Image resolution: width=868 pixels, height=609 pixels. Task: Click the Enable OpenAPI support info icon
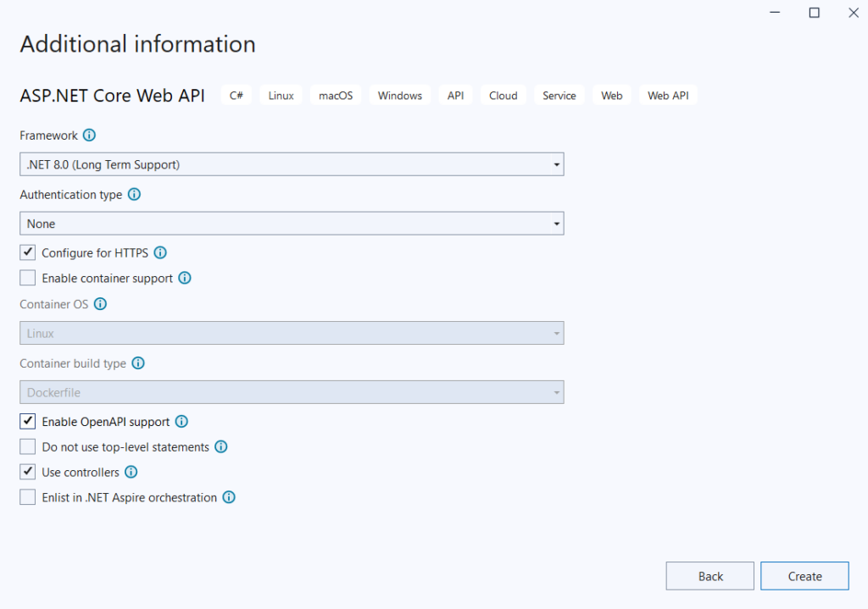(x=181, y=422)
